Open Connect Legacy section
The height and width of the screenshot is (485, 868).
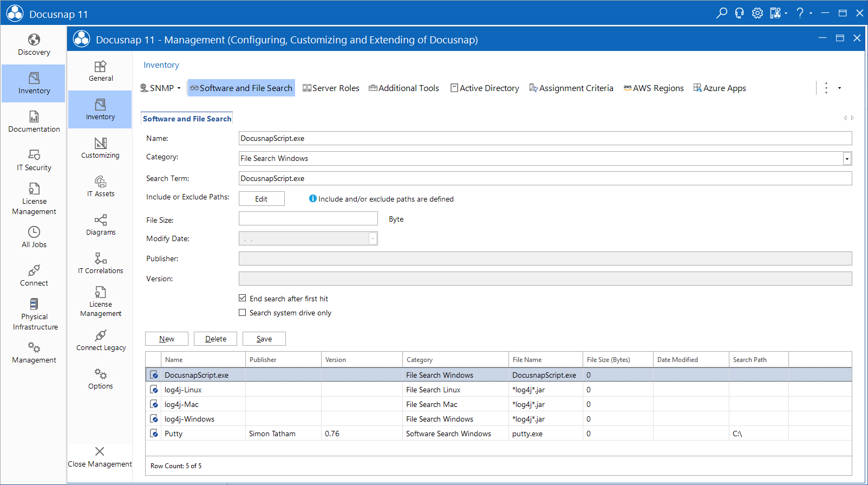point(100,340)
